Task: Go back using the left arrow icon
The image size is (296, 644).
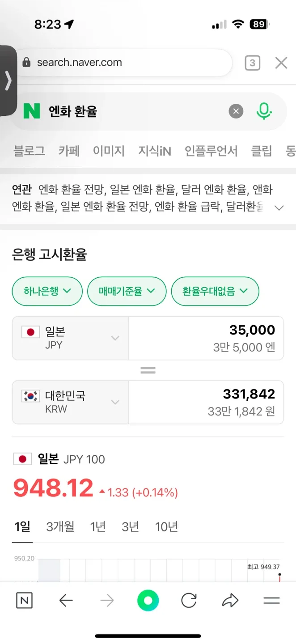Action: click(x=66, y=601)
